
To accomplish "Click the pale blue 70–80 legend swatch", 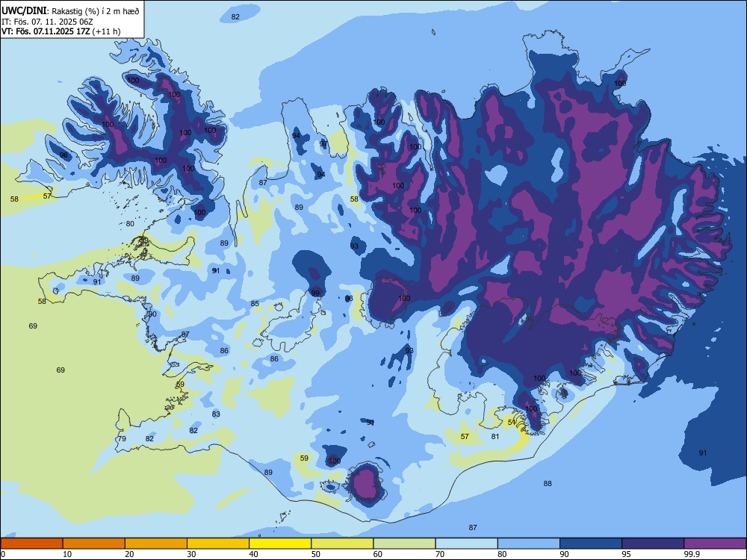I will pos(466,544).
